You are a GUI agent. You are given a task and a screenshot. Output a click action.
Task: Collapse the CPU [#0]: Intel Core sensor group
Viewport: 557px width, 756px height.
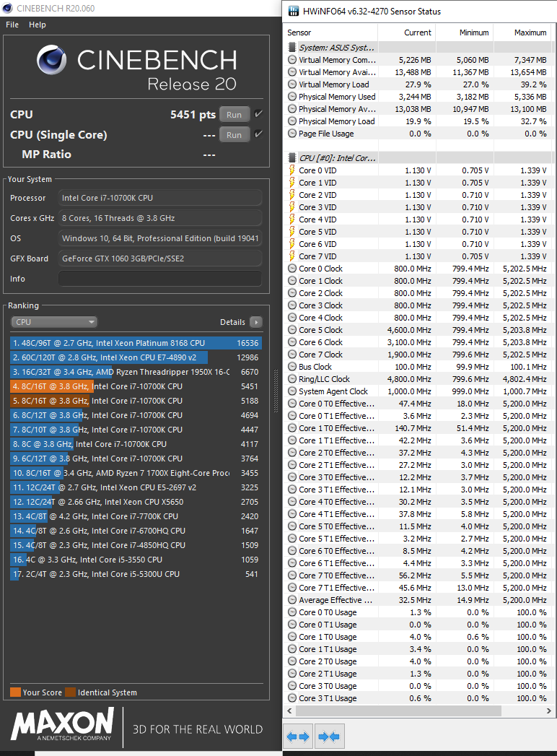pos(291,157)
